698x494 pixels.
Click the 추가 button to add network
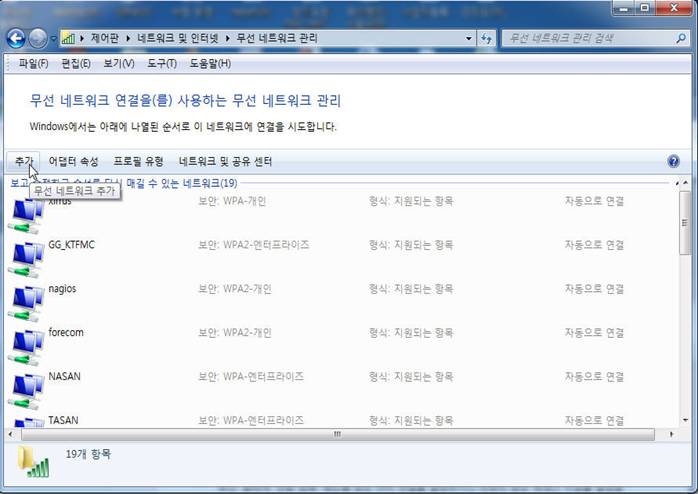23,161
